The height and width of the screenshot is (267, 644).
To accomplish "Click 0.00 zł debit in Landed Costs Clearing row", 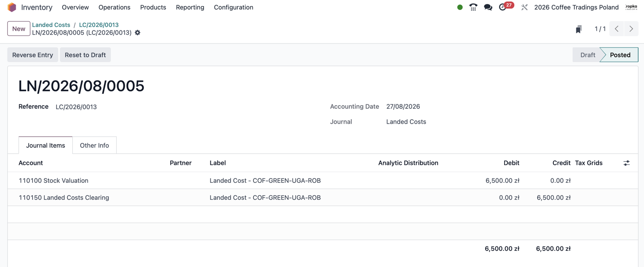I will (x=509, y=198).
